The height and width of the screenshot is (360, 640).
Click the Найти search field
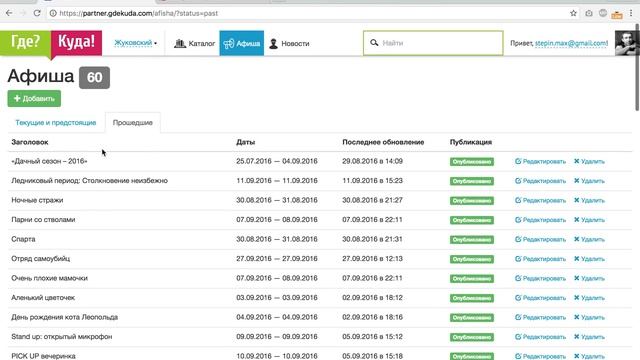click(433, 43)
